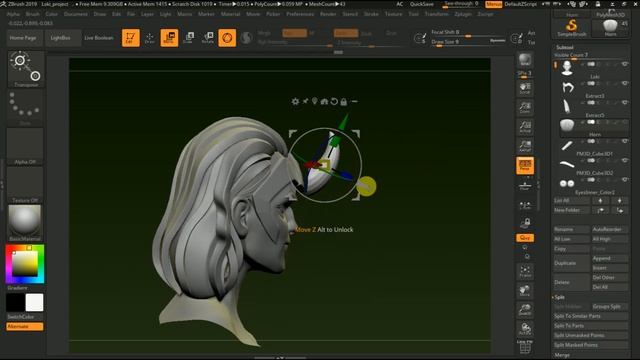Click the Zoom3D icon
640x360 pixels.
(x=525, y=310)
